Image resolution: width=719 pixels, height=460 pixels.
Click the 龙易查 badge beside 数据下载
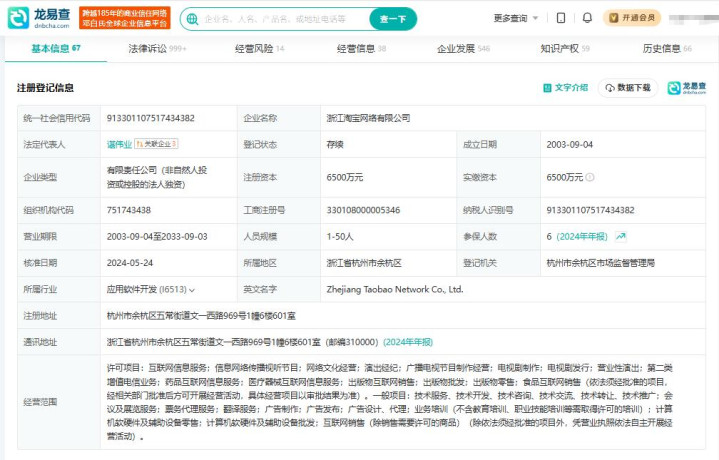click(x=687, y=88)
